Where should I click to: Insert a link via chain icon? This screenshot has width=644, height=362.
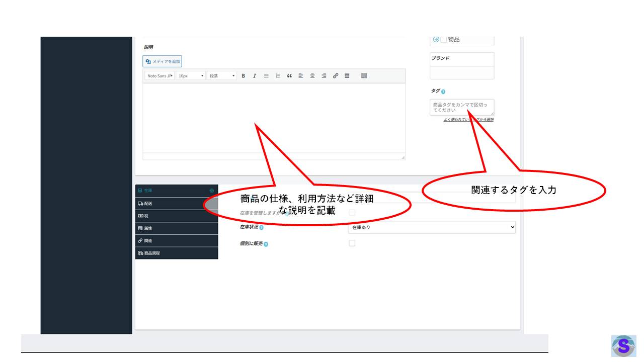point(336,76)
